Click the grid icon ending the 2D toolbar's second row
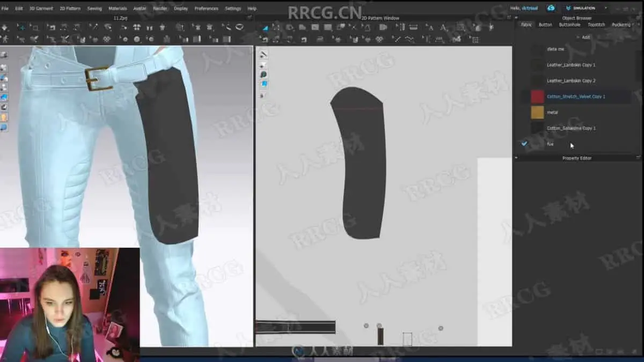Screen dimensions: 644x362 [474, 39]
